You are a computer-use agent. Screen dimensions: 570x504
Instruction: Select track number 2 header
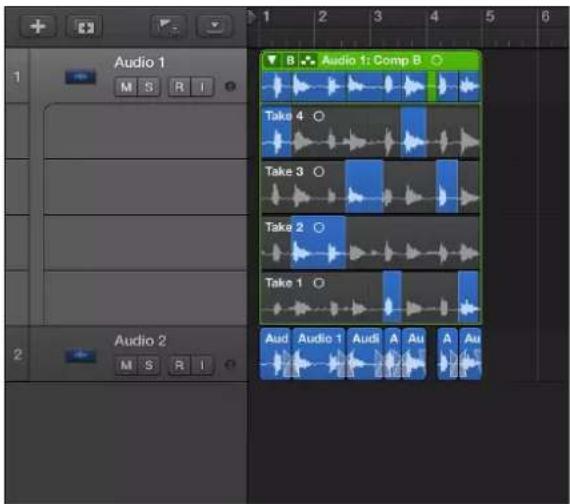pyautogui.click(x=17, y=354)
